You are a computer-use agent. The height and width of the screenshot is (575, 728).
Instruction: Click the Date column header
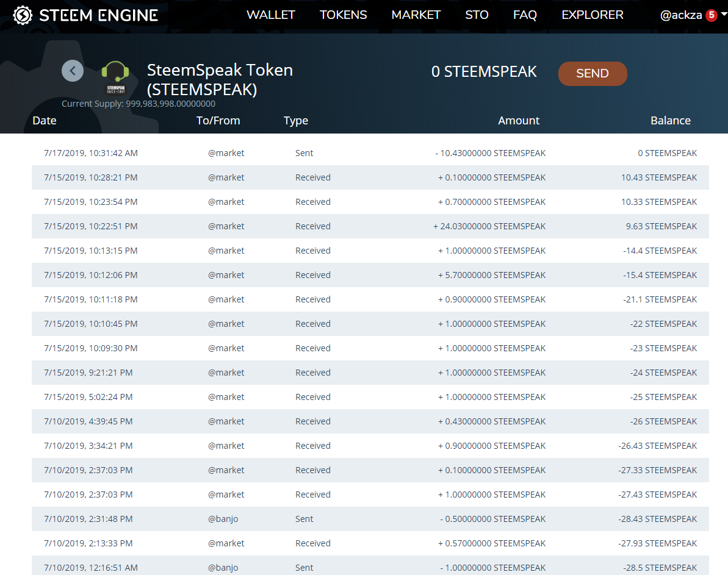pos(45,121)
